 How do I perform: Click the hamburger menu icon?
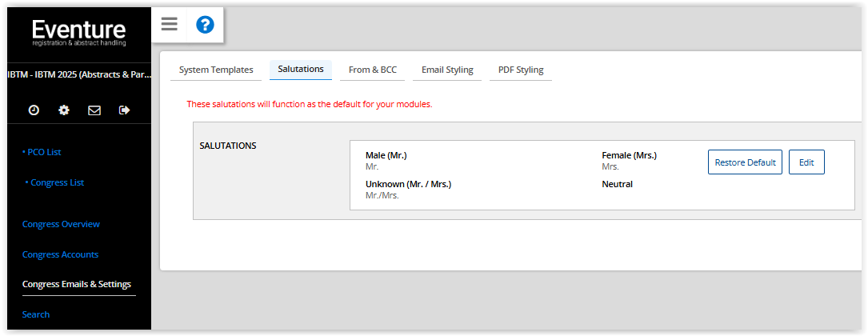point(169,24)
